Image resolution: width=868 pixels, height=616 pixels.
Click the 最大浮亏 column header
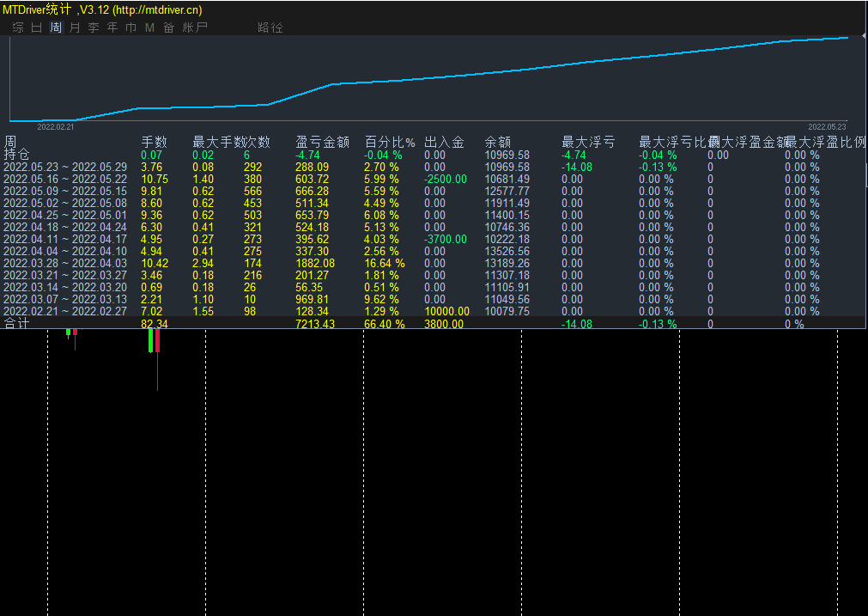click(x=588, y=143)
